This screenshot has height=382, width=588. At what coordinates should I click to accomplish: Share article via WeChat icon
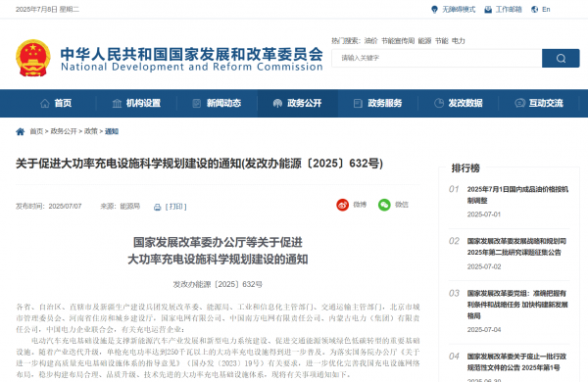[384, 205]
